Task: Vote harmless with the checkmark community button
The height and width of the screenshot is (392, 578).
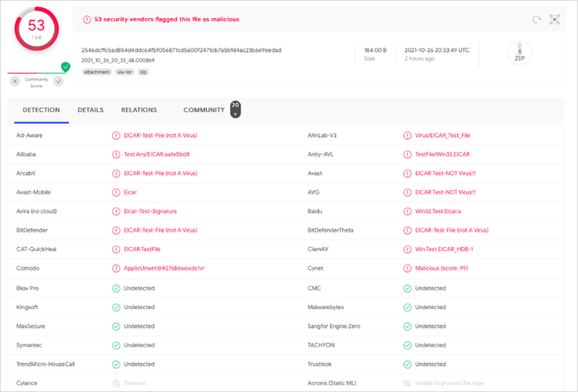Action: point(59,81)
